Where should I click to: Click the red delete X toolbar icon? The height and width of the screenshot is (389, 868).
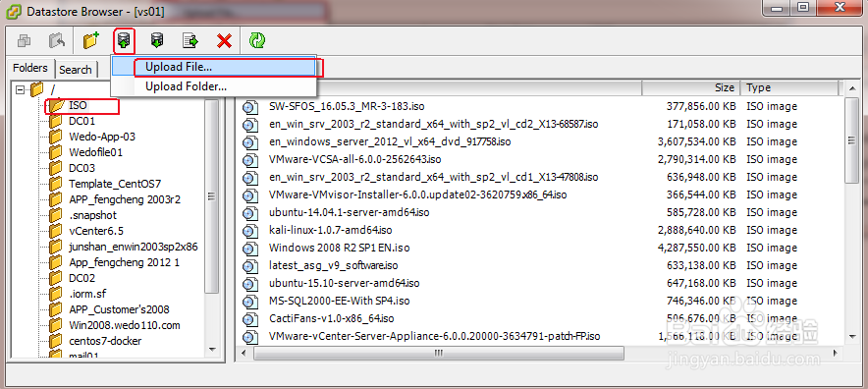tap(224, 40)
